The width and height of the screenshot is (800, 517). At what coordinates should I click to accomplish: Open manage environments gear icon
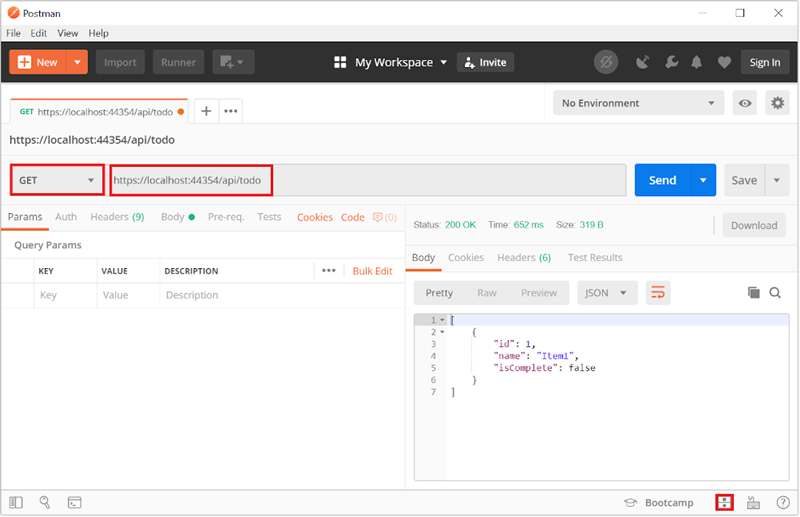(777, 103)
